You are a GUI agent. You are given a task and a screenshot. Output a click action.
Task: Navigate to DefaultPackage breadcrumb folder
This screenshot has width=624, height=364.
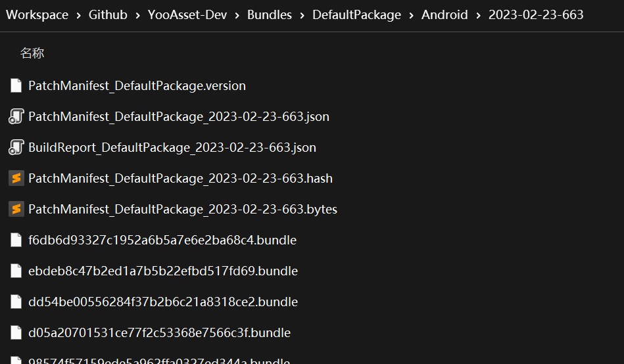pyautogui.click(x=356, y=14)
